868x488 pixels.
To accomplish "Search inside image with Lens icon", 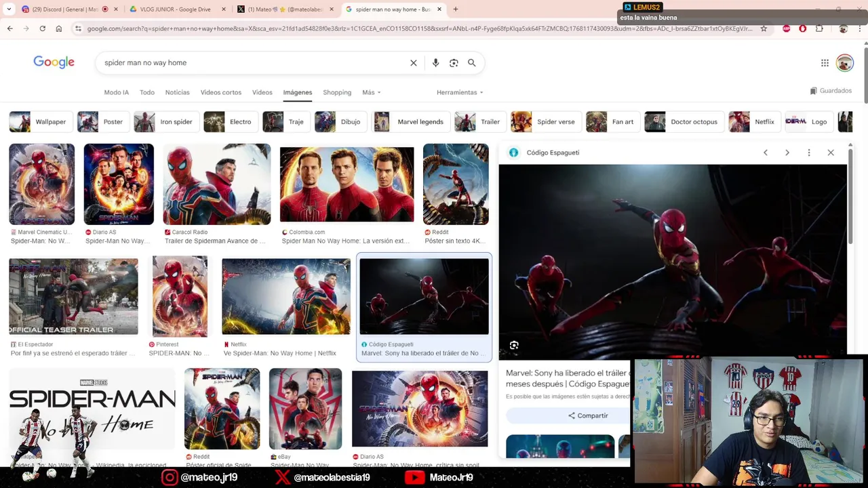I will click(x=514, y=346).
